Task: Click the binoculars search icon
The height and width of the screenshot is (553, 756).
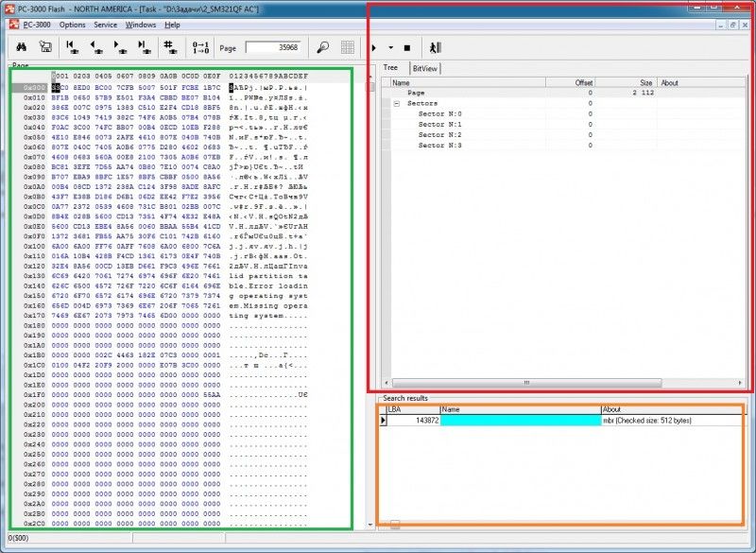Action: coord(21,47)
